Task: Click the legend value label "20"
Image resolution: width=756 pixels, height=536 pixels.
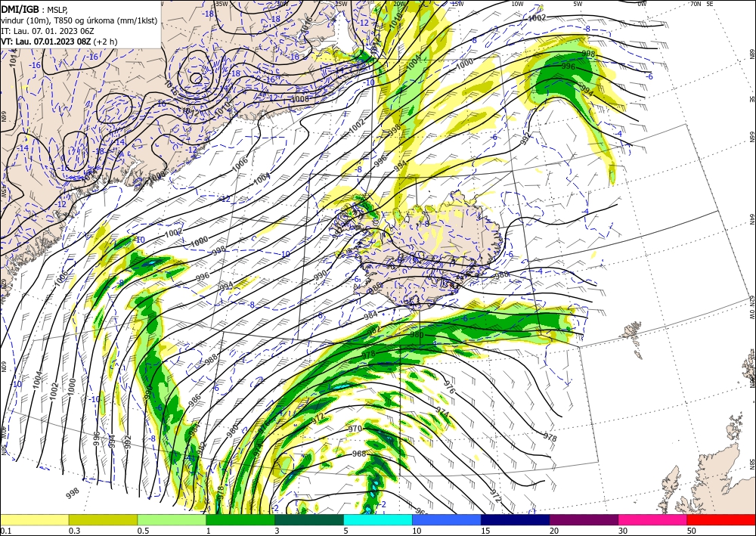Action: click(x=554, y=531)
